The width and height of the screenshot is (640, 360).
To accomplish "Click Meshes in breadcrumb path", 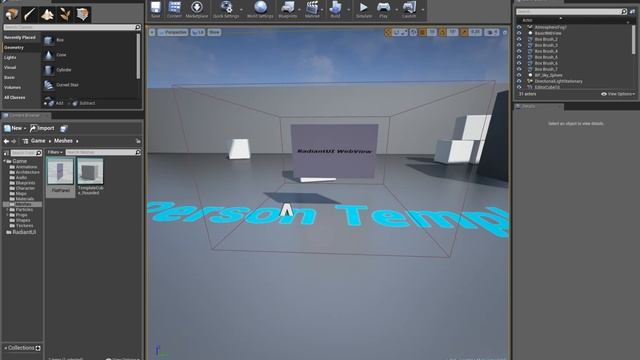I will coord(63,141).
